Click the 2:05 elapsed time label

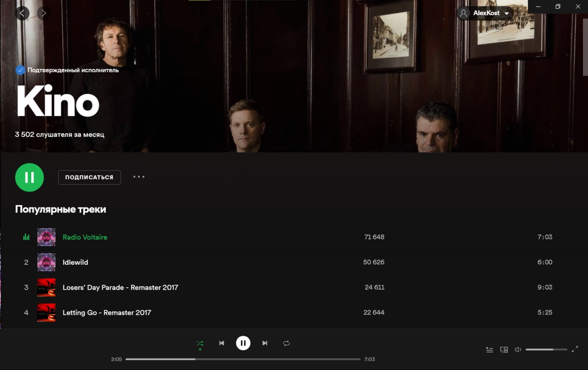click(117, 359)
